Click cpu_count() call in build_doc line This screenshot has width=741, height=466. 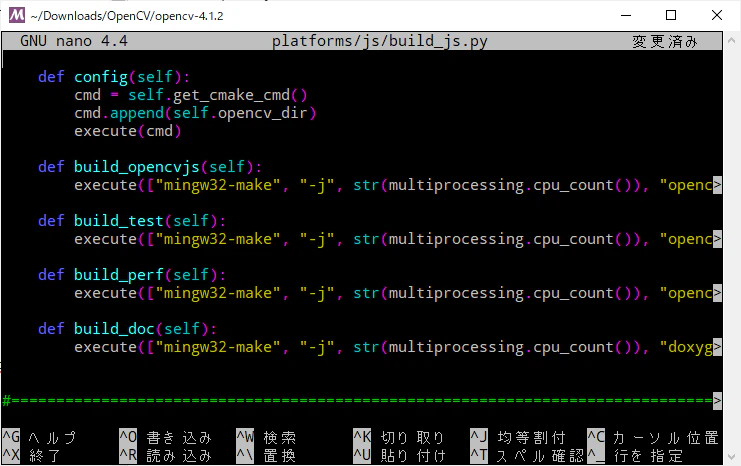pos(582,348)
